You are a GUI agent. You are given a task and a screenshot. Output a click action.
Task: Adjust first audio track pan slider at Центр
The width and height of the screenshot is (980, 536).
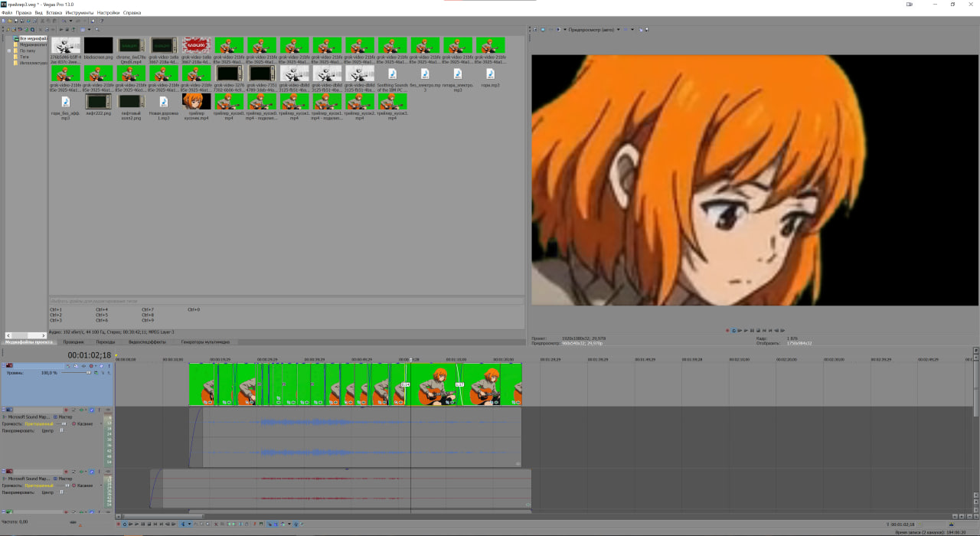(x=62, y=430)
